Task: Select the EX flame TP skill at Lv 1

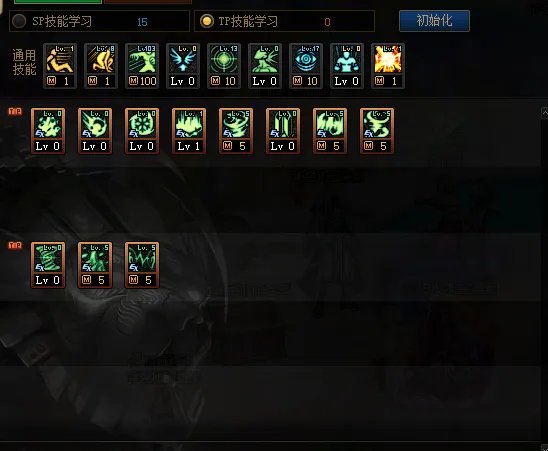Action: click(x=189, y=131)
